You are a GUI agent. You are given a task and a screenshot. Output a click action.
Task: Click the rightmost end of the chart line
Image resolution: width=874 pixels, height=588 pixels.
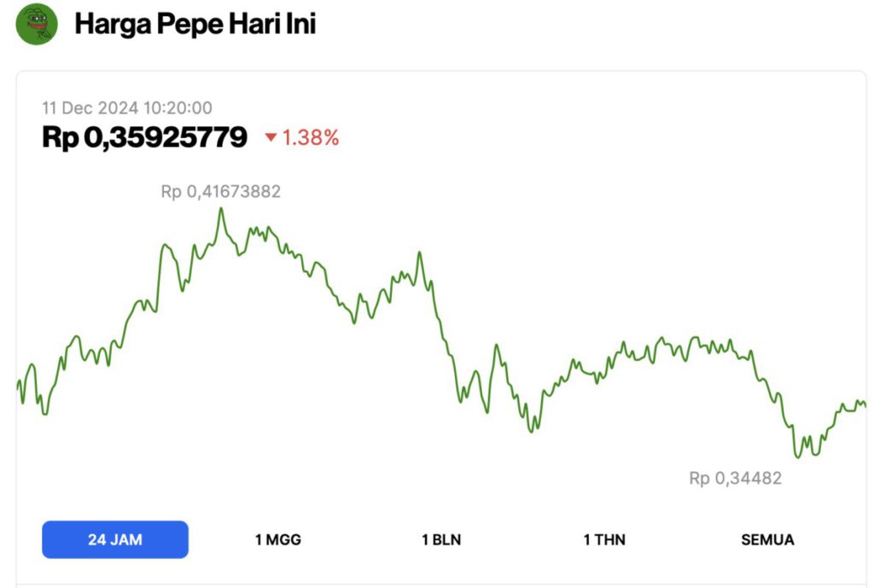[x=865, y=405]
